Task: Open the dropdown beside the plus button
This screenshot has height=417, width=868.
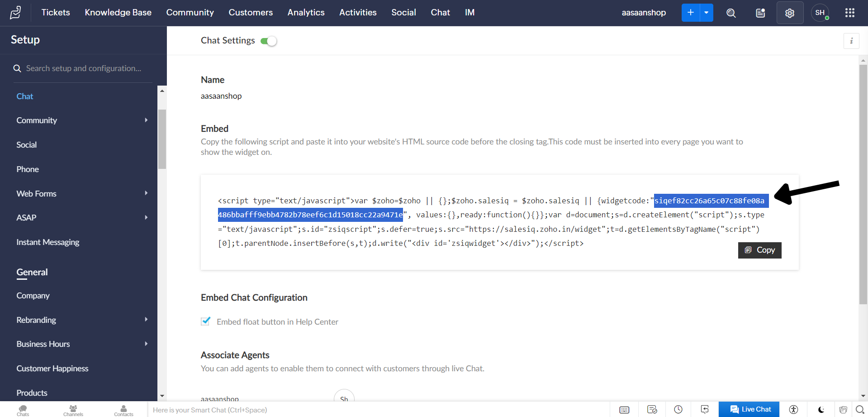Action: point(707,13)
